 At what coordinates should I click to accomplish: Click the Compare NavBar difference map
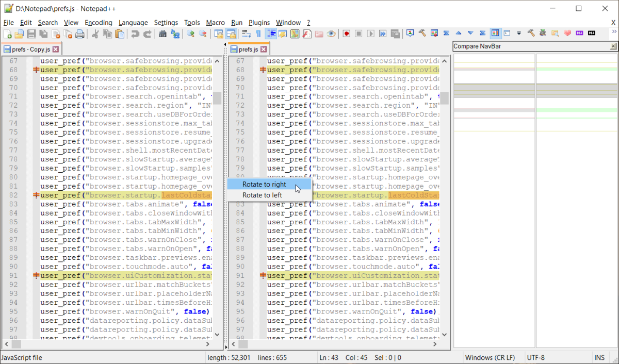(535, 201)
